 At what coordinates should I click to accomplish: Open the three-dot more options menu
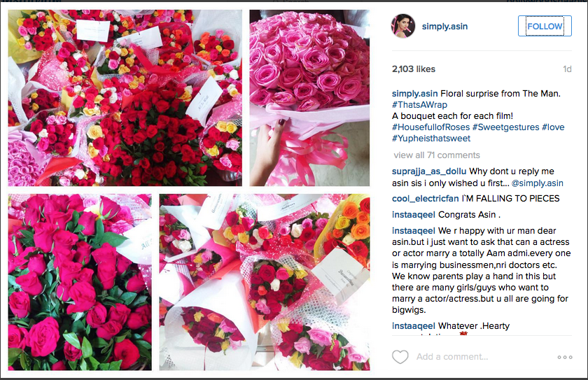tap(565, 357)
